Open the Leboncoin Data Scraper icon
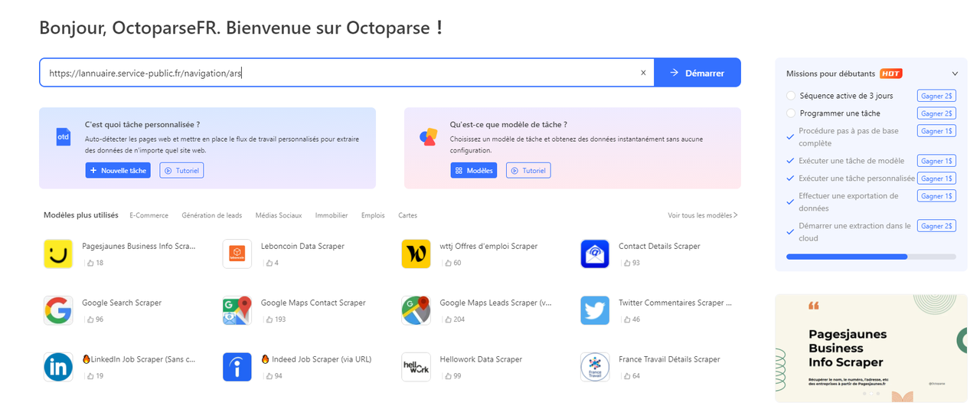 (x=237, y=254)
